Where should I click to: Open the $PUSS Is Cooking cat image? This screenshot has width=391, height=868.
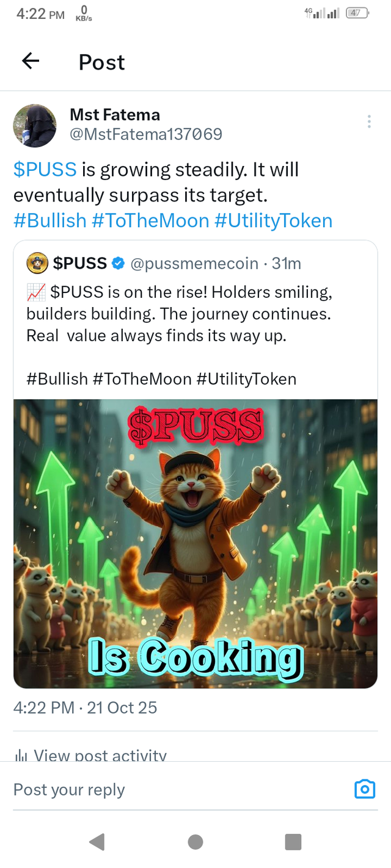[195, 543]
